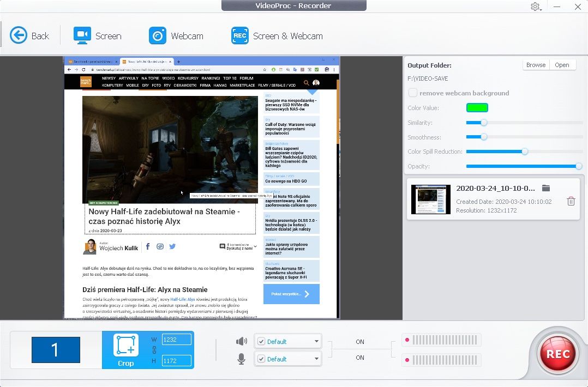Click recording name 2020-03-24_10-10-0...
This screenshot has width=588, height=387.
pos(495,188)
